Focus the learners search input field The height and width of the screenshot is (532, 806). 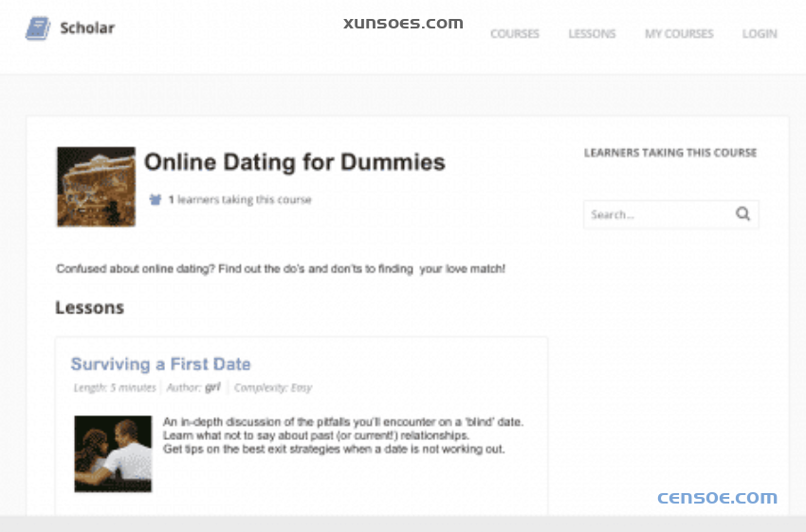pos(658,214)
